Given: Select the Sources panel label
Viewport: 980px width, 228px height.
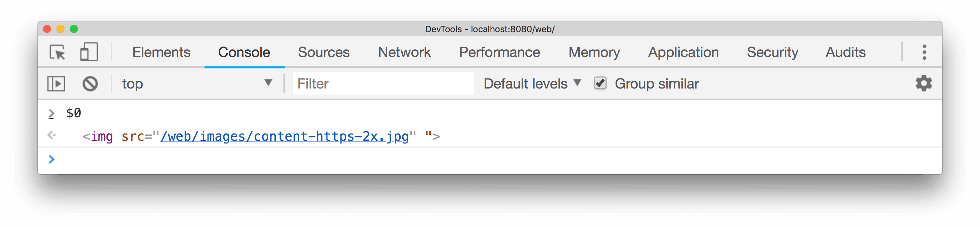Looking at the screenshot, I should pos(324,52).
